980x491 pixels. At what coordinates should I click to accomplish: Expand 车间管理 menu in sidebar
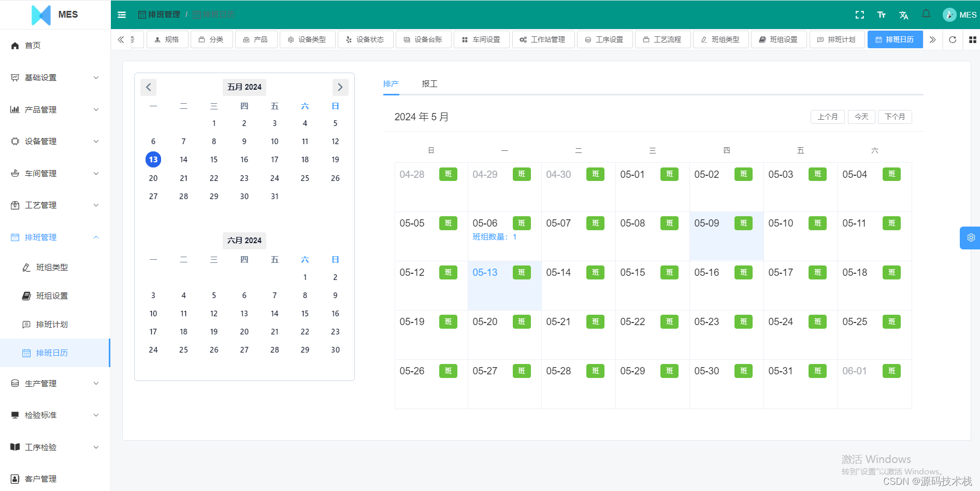point(55,173)
